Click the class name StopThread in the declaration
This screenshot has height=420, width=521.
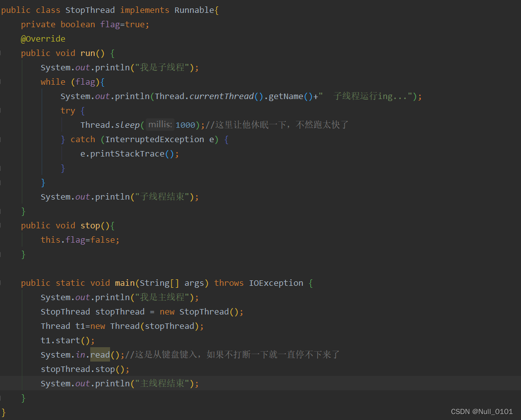[x=90, y=10]
